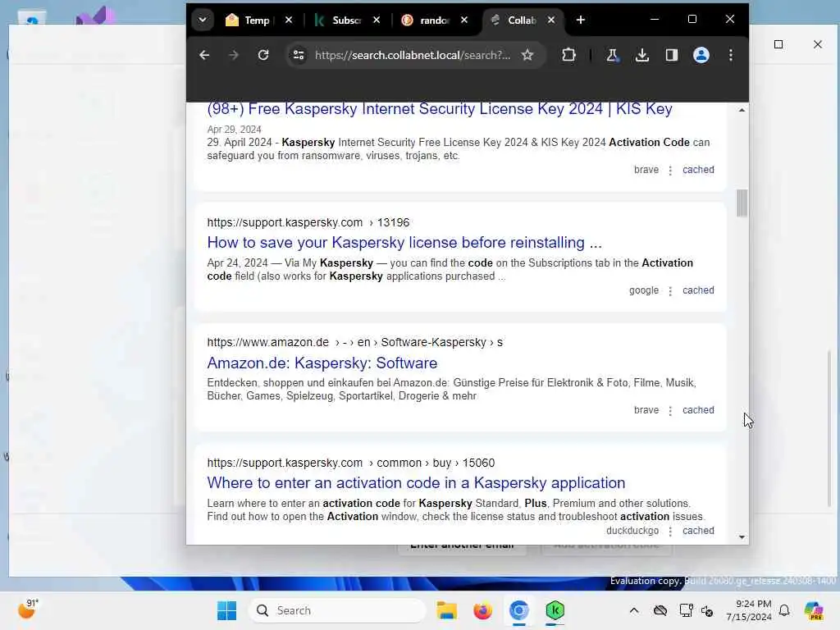This screenshot has width=840, height=630.
Task: Open Chrome Labs flask icon
Action: [x=612, y=55]
